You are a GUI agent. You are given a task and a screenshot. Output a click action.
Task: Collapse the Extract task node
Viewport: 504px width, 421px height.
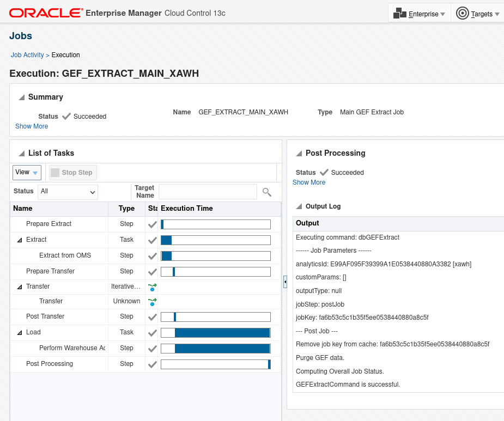coord(20,240)
